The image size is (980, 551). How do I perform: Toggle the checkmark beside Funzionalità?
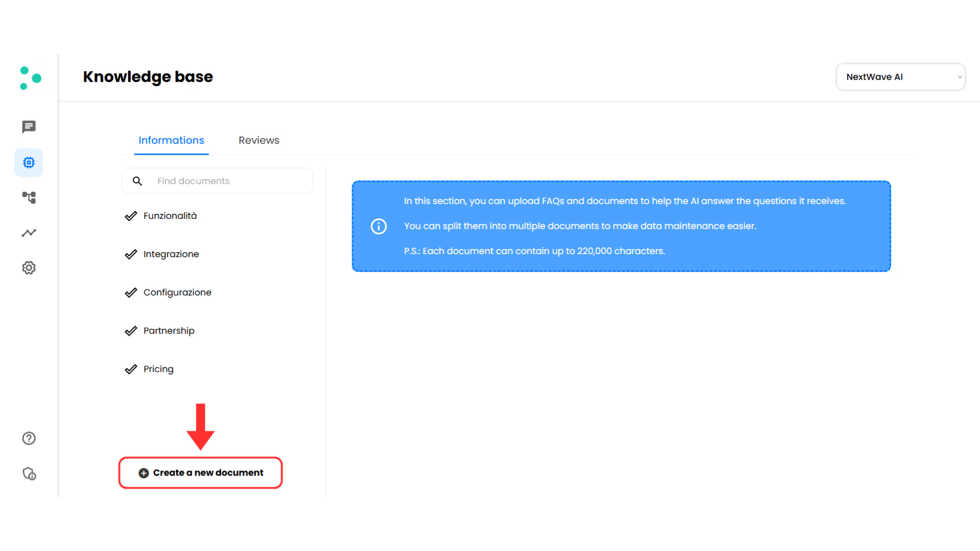coord(131,215)
